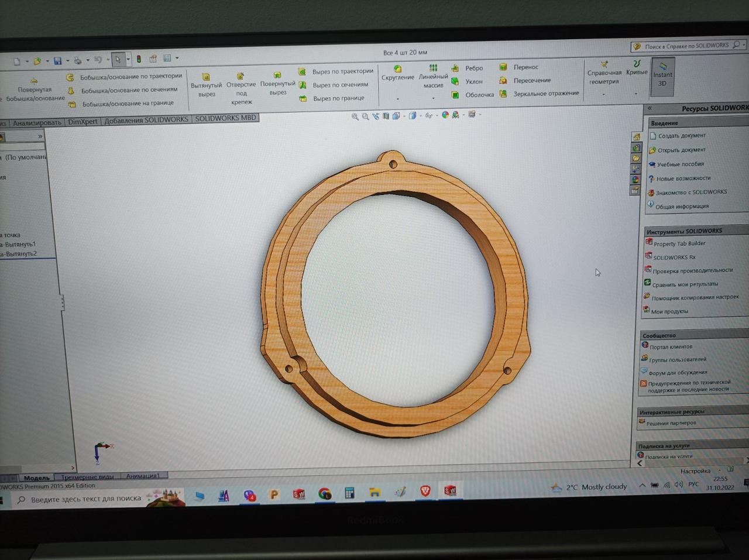Click Zoom to Fit magnifier icon

[x=355, y=116]
